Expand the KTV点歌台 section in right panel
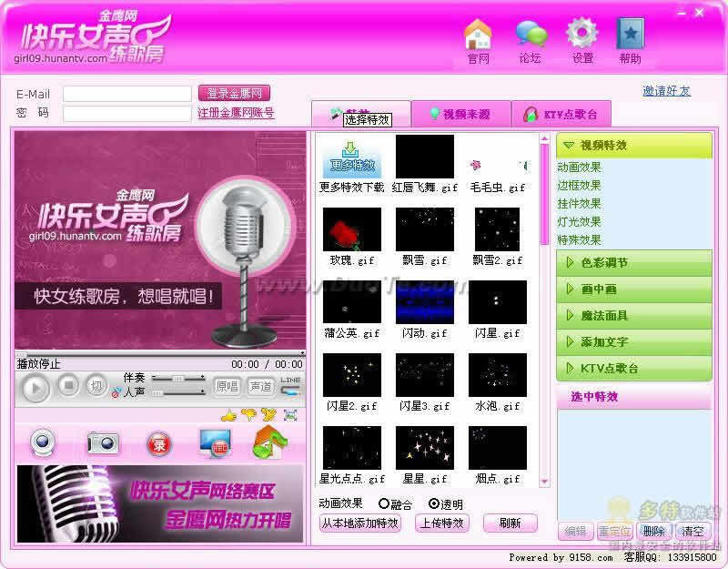Viewport: 728px width, 569px height. (633, 369)
